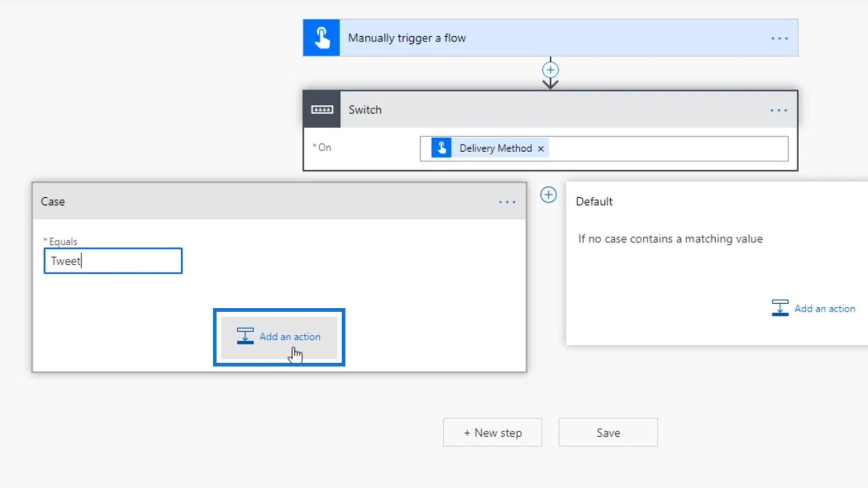Viewport: 868px width, 488px height.
Task: Click the Equals field label
Action: 63,242
